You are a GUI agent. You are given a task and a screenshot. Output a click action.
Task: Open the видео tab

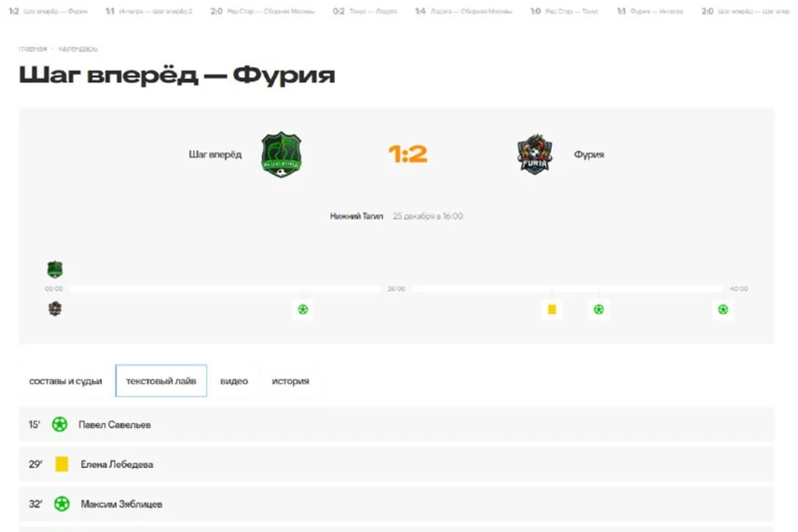coord(234,381)
